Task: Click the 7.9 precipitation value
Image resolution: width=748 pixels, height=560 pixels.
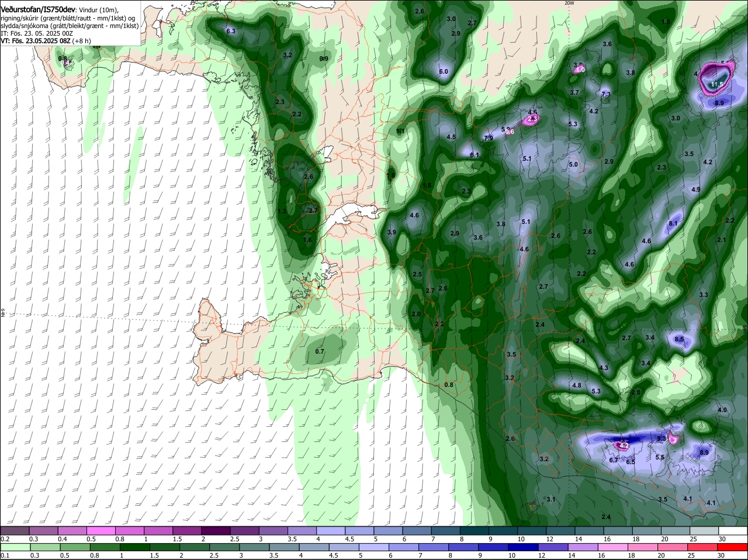Action: tap(489, 138)
